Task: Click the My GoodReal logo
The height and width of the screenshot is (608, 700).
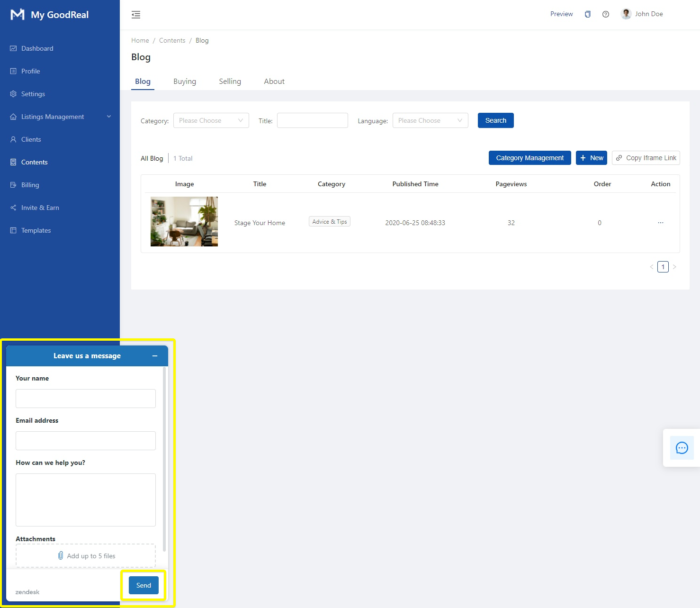Action: tap(50, 15)
